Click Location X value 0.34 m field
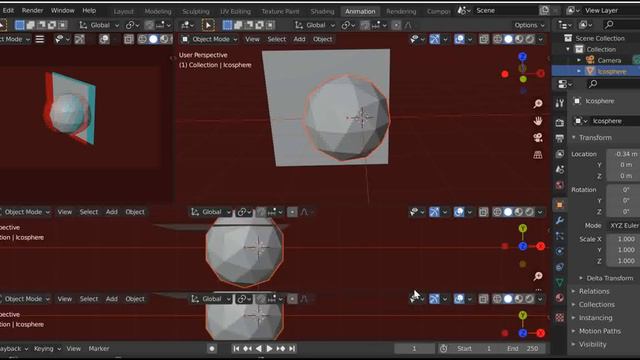The height and width of the screenshot is (360, 640). tap(623, 154)
